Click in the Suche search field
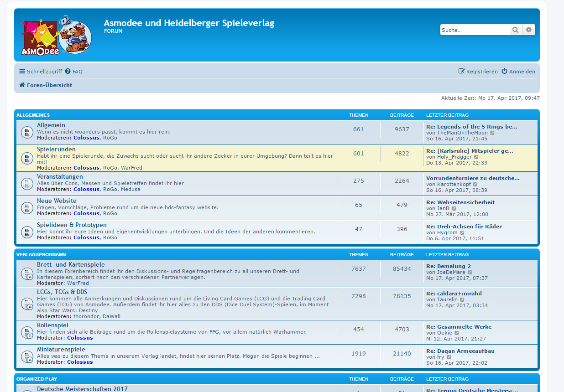 [475, 30]
